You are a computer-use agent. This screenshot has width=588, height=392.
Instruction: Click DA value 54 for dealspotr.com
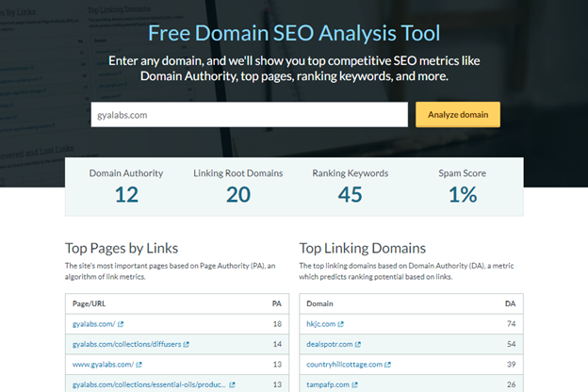point(512,344)
